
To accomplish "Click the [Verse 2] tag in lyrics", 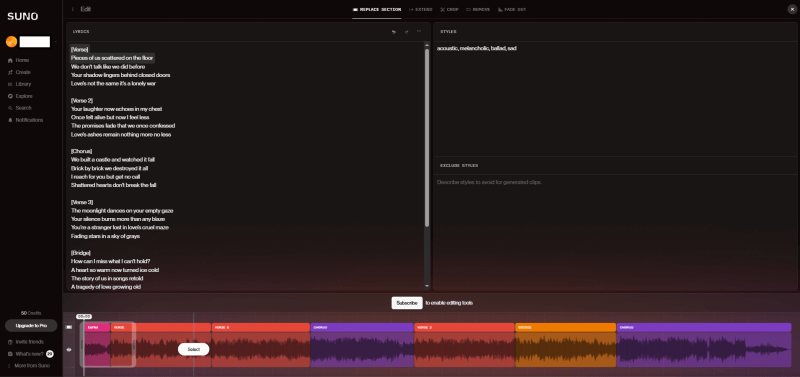I will (x=82, y=100).
